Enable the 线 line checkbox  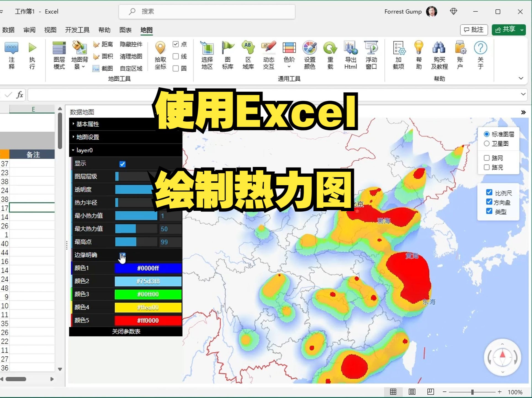(176, 56)
